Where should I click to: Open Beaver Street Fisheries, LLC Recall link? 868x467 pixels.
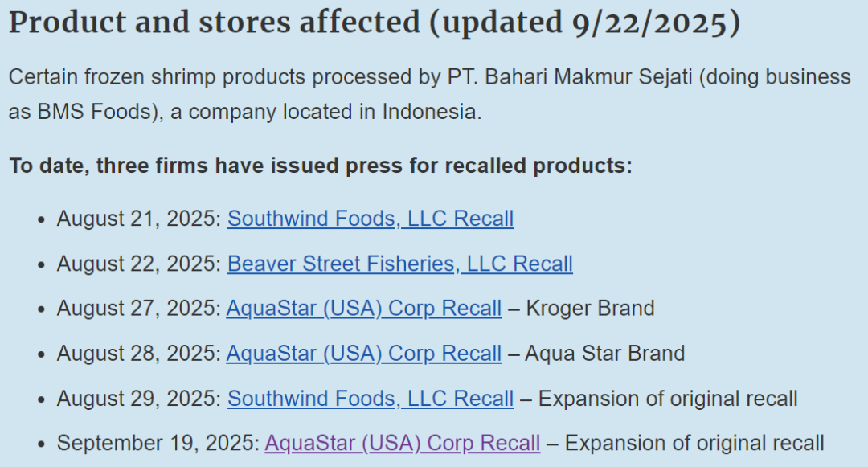tap(399, 264)
